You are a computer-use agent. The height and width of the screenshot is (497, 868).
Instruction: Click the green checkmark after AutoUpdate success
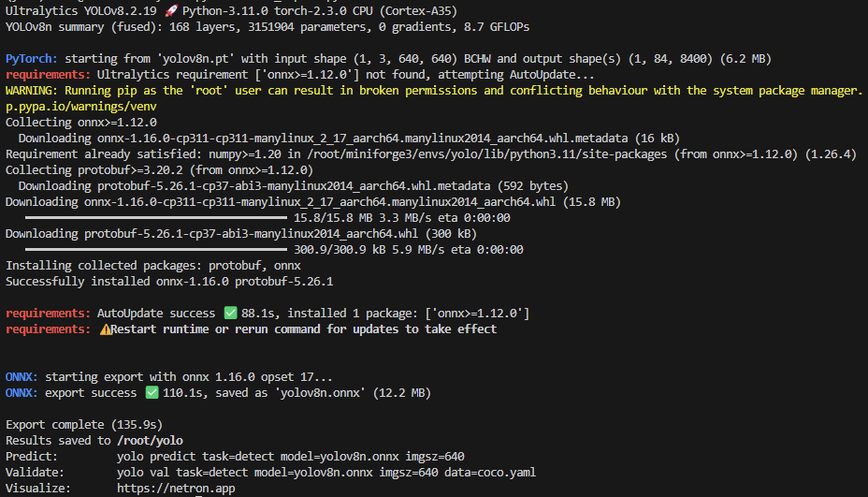pyautogui.click(x=230, y=313)
